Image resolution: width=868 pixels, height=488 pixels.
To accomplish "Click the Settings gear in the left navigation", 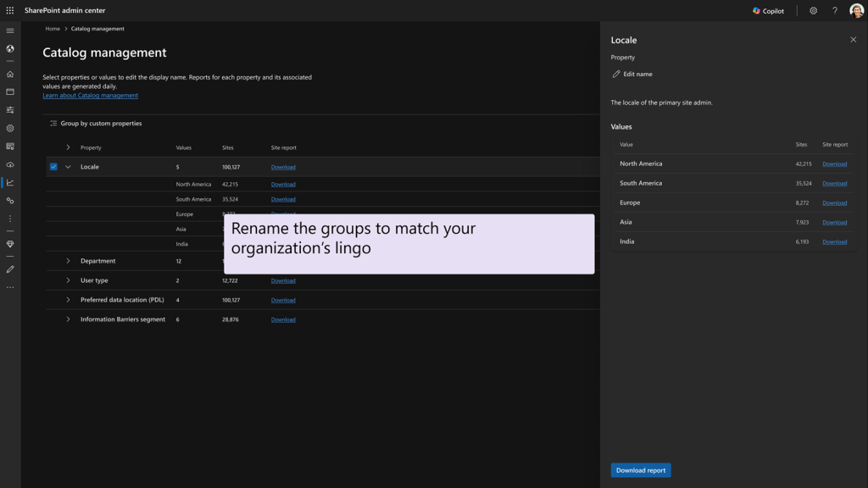I will pyautogui.click(x=10, y=129).
